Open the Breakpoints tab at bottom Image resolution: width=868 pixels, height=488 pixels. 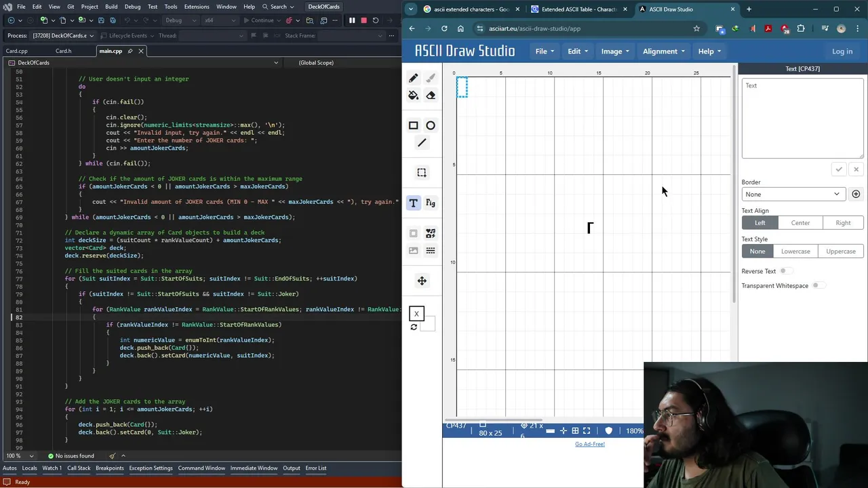coord(109,468)
